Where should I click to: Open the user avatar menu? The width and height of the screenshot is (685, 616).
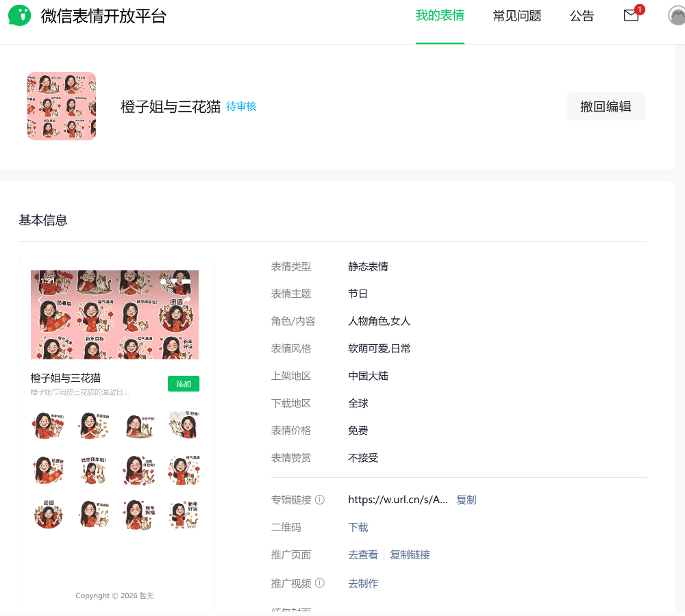click(677, 16)
